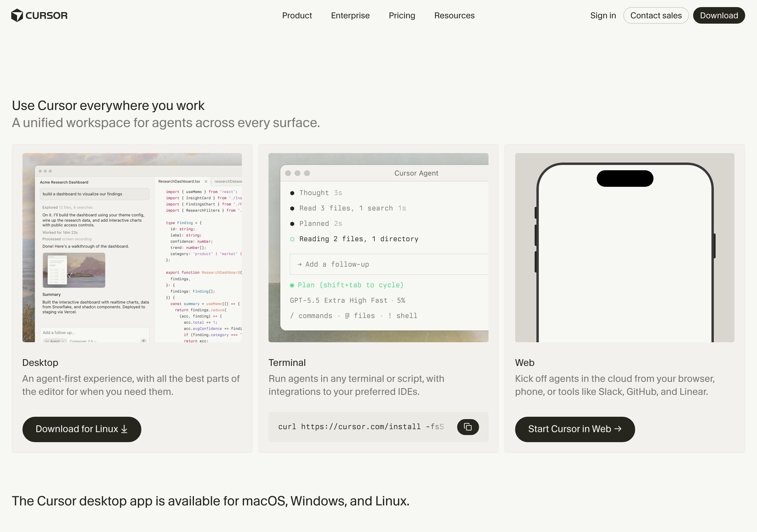Click the 'Acme Research Dashboard' title
Image resolution: width=757 pixels, height=532 pixels.
pos(64,182)
